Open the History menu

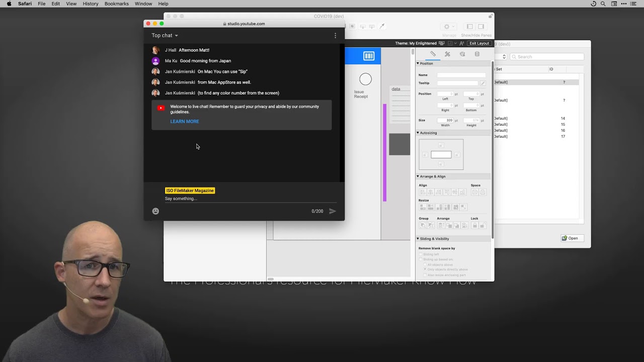[x=91, y=4]
